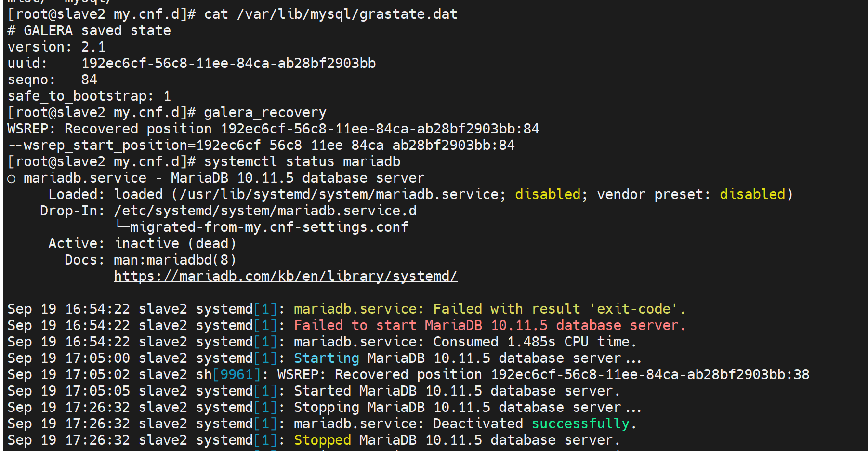
Task: Open the mariadb.com systemd documentation link
Action: pos(285,276)
